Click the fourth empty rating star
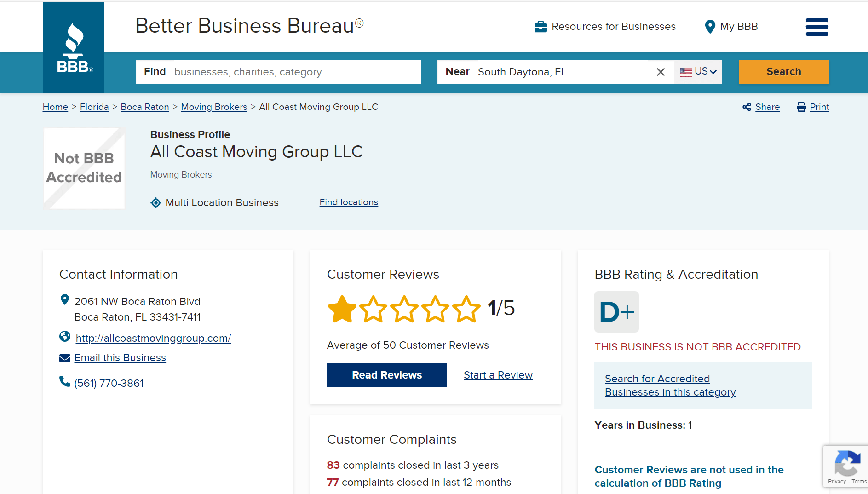 pyautogui.click(x=435, y=309)
